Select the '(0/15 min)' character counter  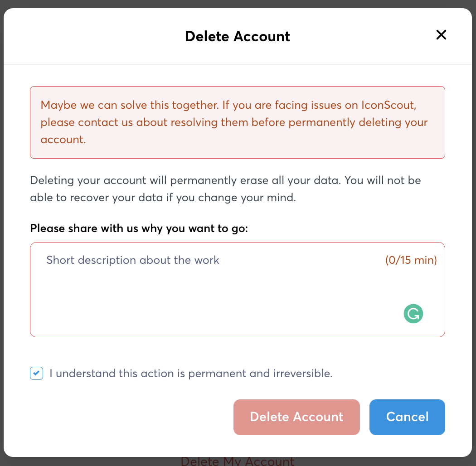(411, 260)
